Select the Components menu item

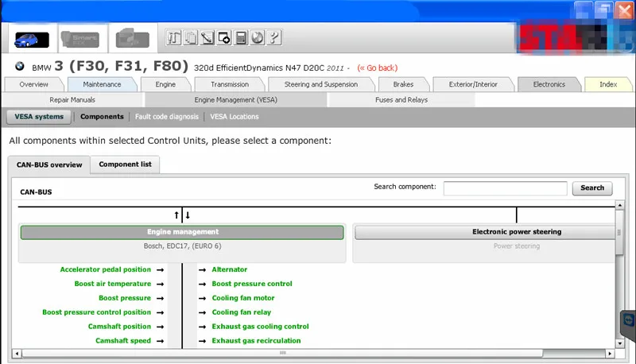tap(102, 117)
